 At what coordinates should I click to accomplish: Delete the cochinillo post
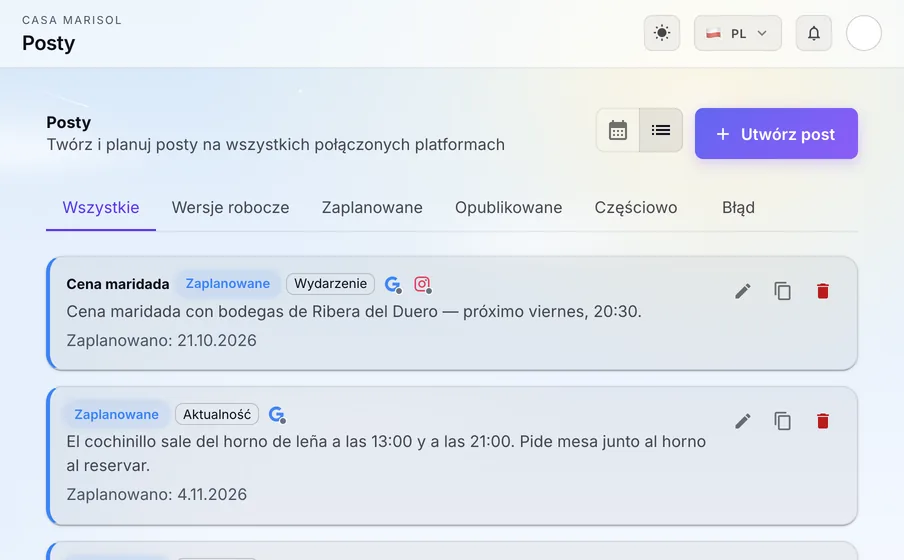(x=823, y=421)
